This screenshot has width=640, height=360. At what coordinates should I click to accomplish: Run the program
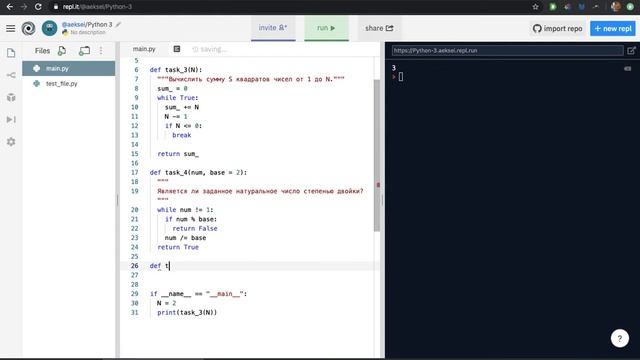coord(326,28)
